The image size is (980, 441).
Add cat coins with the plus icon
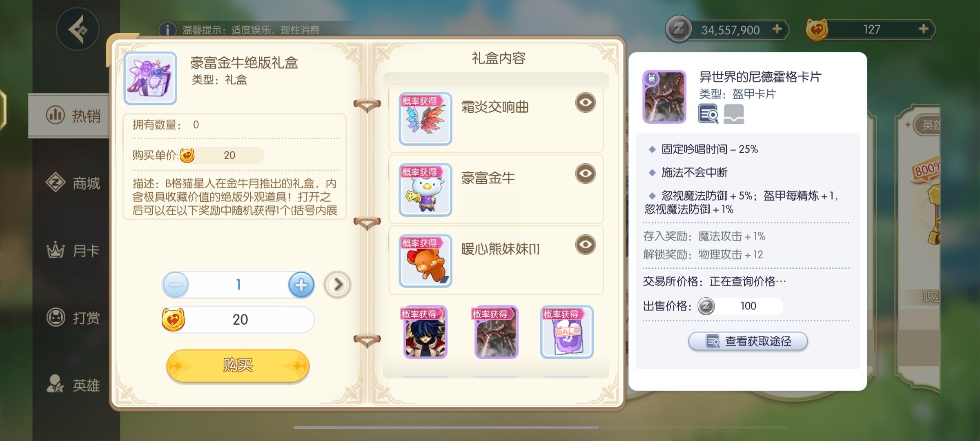(x=923, y=29)
